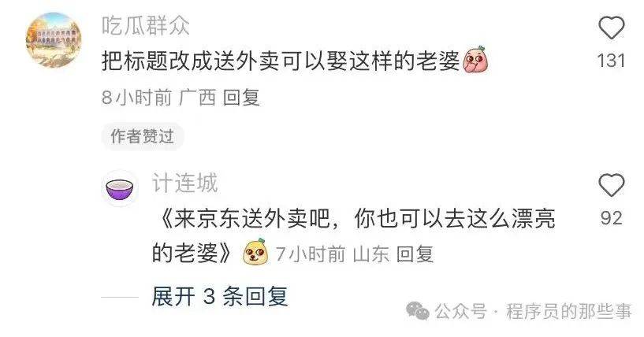Tap the username 计连城
The width and height of the screenshot is (644, 337).
[184, 183]
